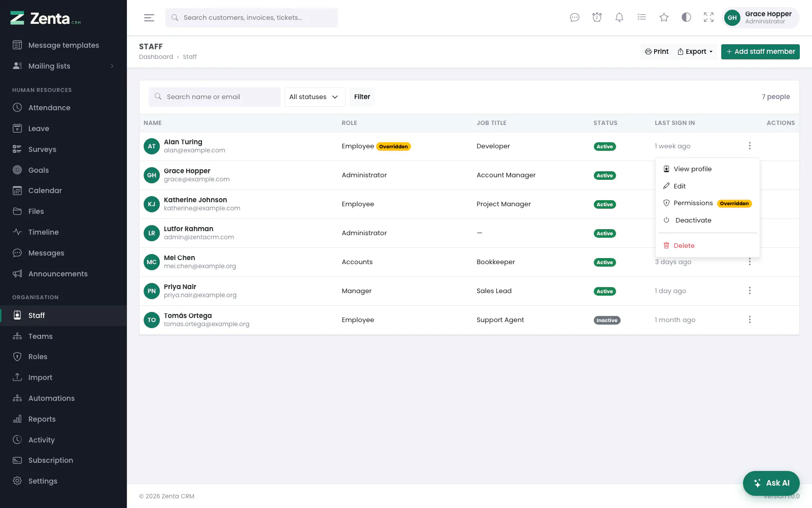Navigate to Goals in the sidebar

click(63, 170)
